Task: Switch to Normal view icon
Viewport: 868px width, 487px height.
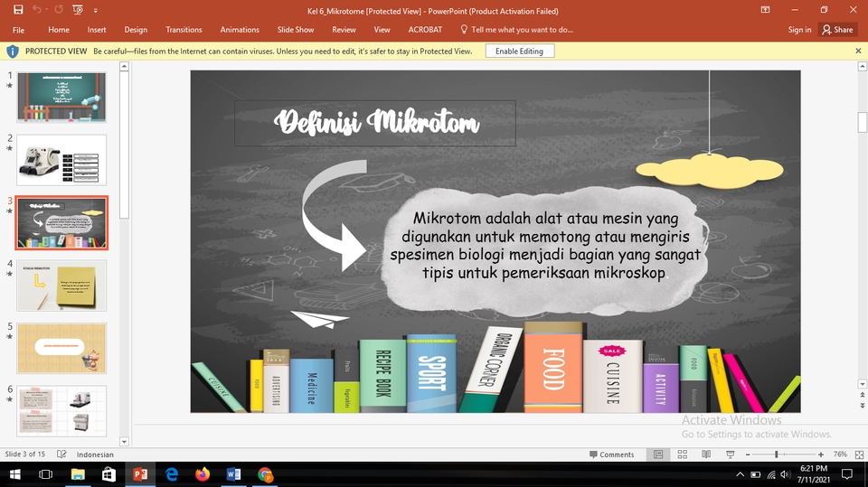Action: 658,454
